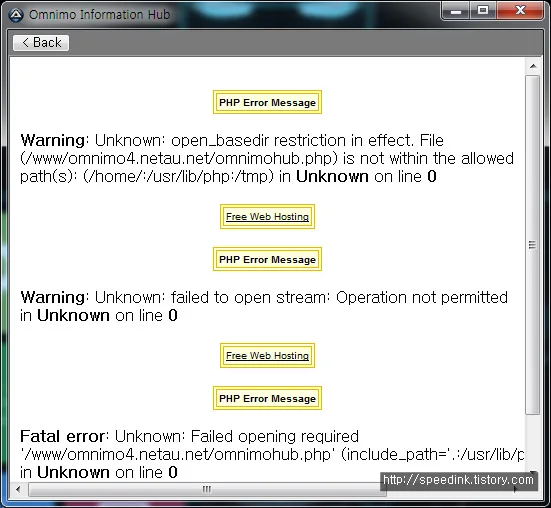Click the failed to open stream warning
The width and height of the screenshot is (551, 508).
click(x=264, y=306)
